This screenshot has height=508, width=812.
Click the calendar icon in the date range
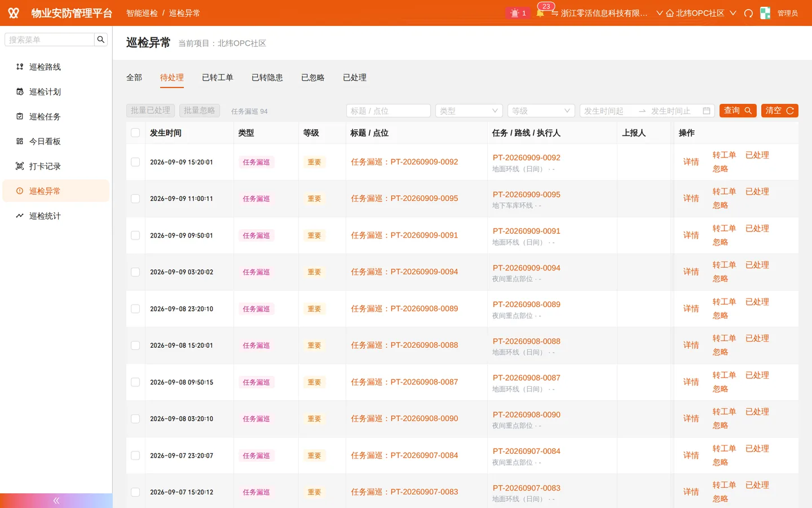click(707, 111)
